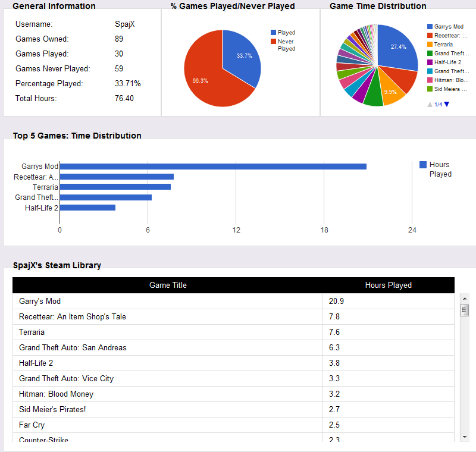
Task: Click the Hitman: Blo... pink legend swatch
Action: pos(430,80)
